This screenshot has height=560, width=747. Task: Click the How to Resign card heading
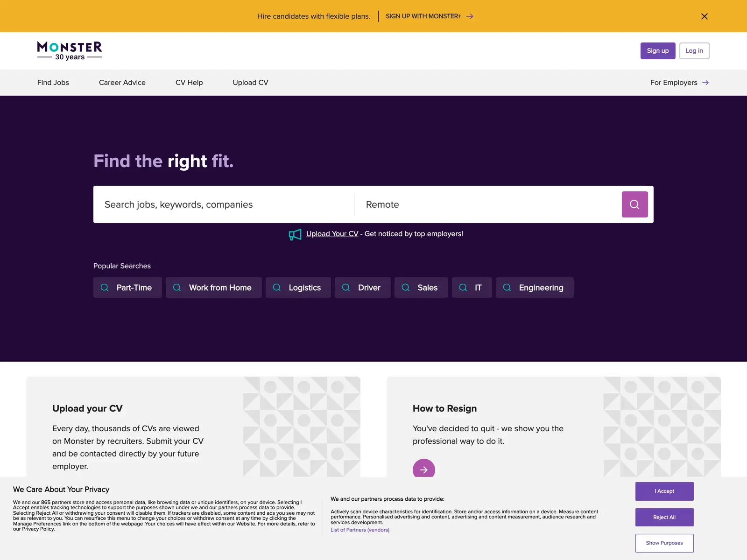pyautogui.click(x=445, y=408)
